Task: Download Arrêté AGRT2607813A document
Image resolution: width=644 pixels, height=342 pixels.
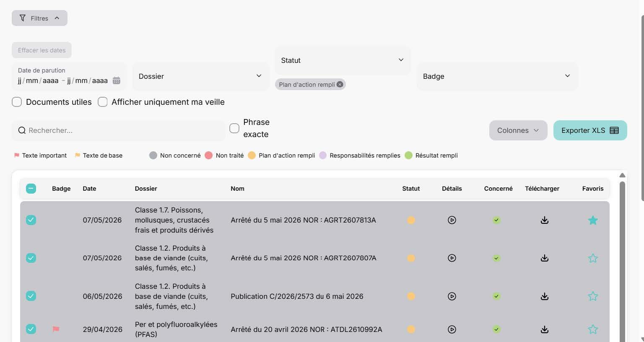Action: click(544, 220)
